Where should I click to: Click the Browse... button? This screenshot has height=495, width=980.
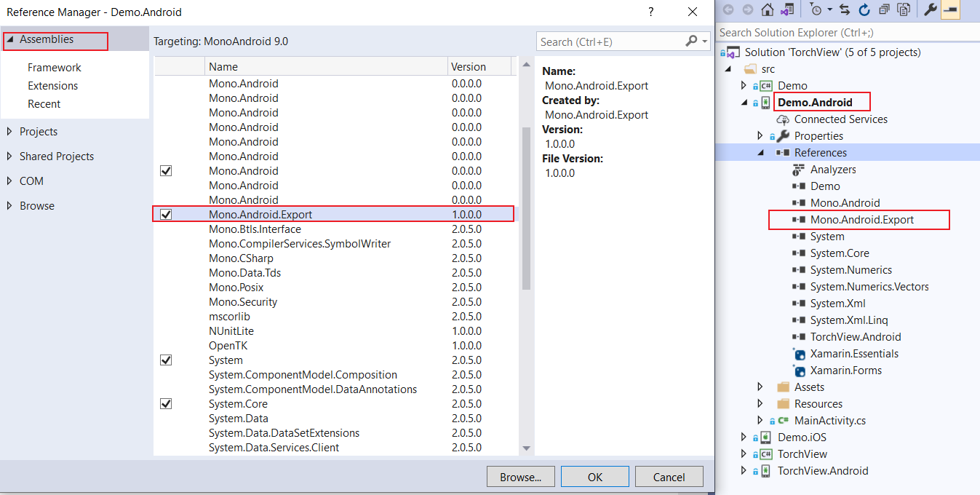[x=520, y=477]
